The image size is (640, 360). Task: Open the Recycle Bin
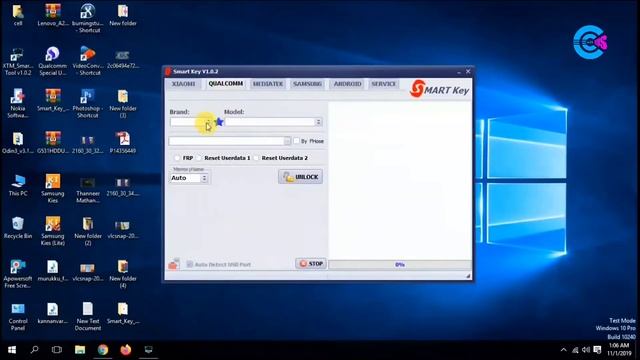(x=18, y=228)
